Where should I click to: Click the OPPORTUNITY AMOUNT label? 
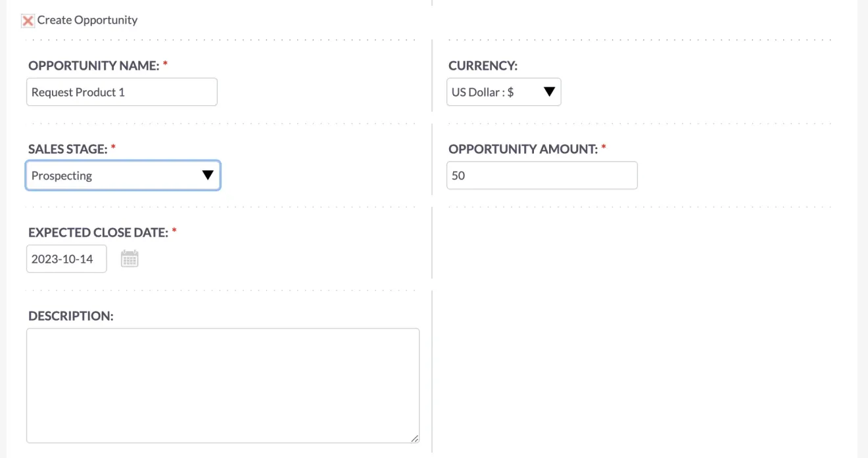(x=523, y=149)
